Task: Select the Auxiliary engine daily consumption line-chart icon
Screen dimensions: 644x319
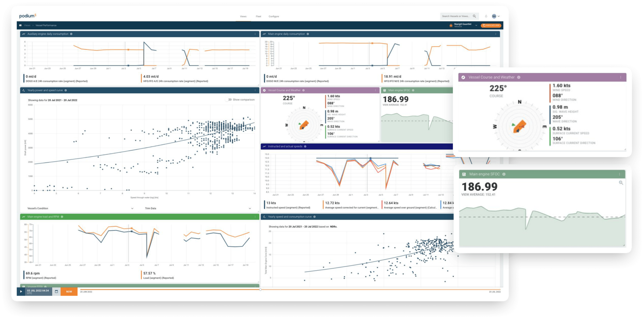Action: 24,34
